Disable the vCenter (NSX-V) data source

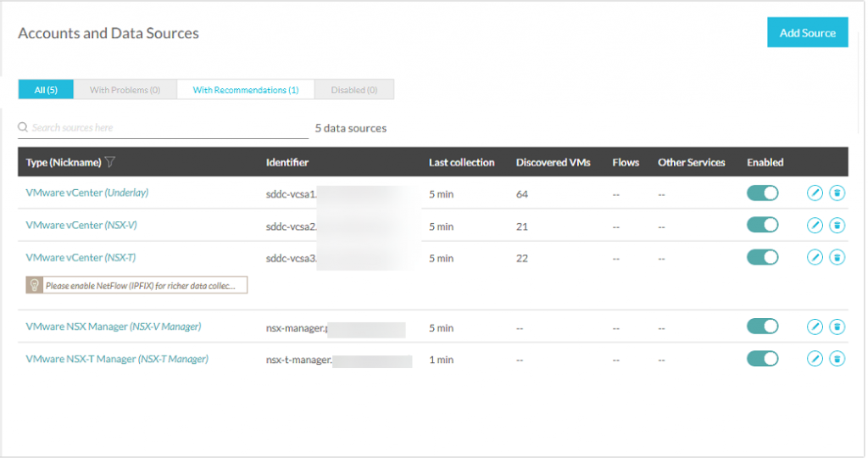pos(762,225)
